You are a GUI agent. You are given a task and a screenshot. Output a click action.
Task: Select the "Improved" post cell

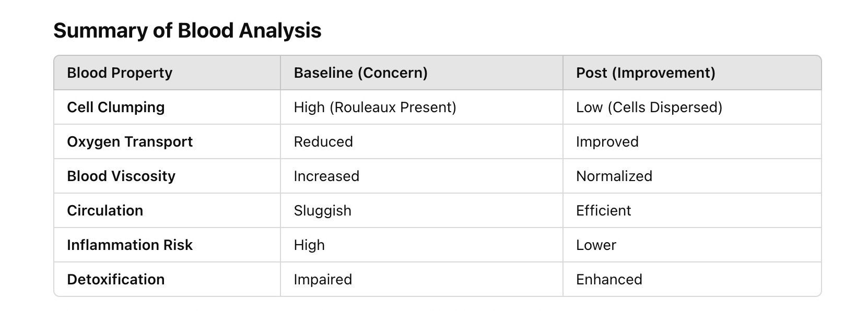tap(607, 142)
